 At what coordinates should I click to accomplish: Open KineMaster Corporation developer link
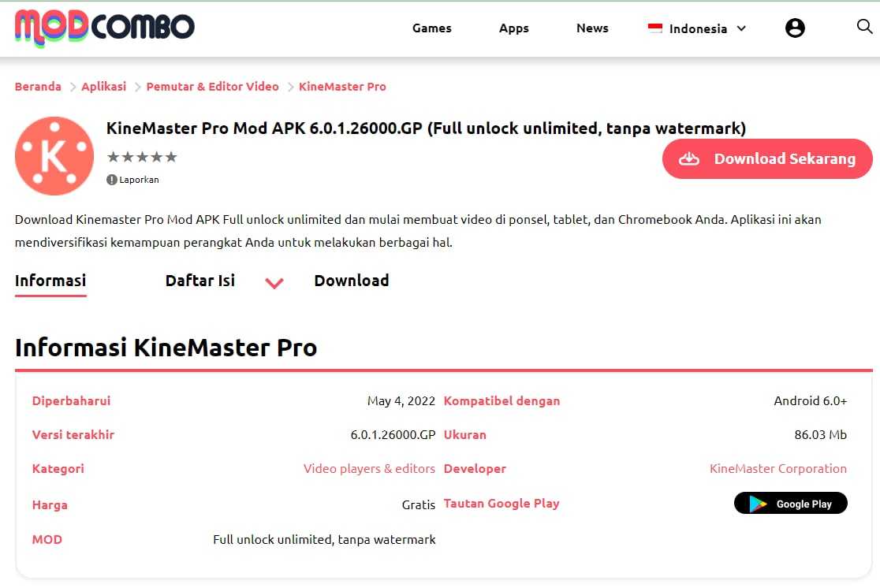click(777, 468)
